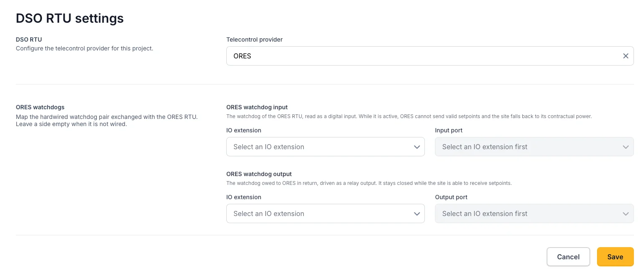Click the ORES watchdog output heading
The height and width of the screenshot is (274, 644).
tap(259, 174)
